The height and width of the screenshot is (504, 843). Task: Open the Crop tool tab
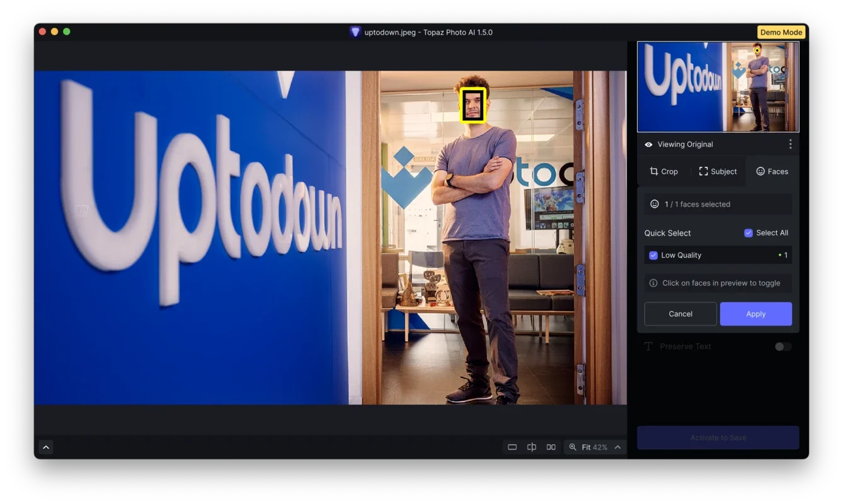[x=663, y=171]
